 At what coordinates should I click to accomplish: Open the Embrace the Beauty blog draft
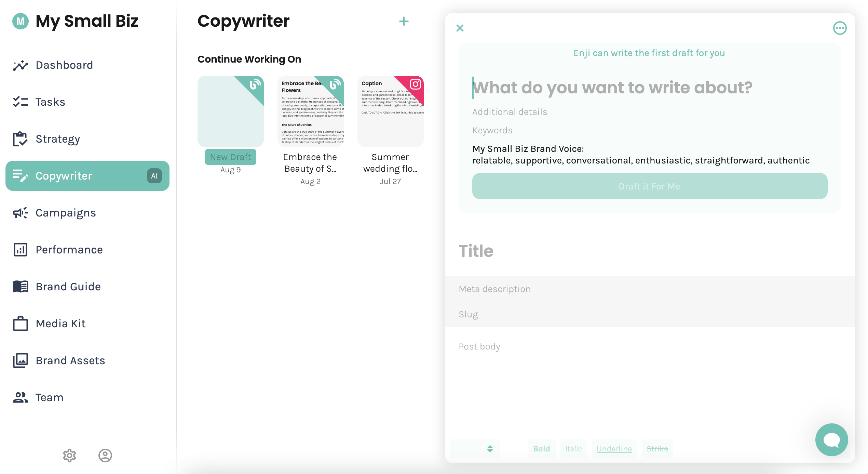[x=310, y=111]
